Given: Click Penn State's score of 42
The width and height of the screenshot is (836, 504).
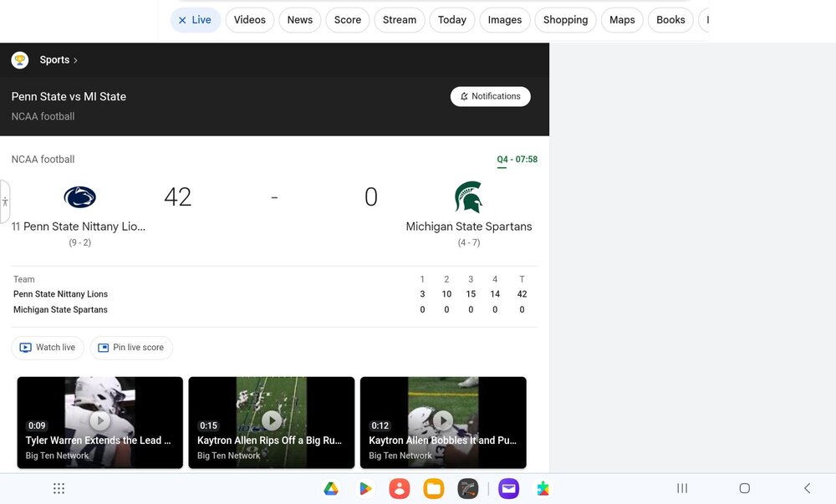Looking at the screenshot, I should 177,197.
